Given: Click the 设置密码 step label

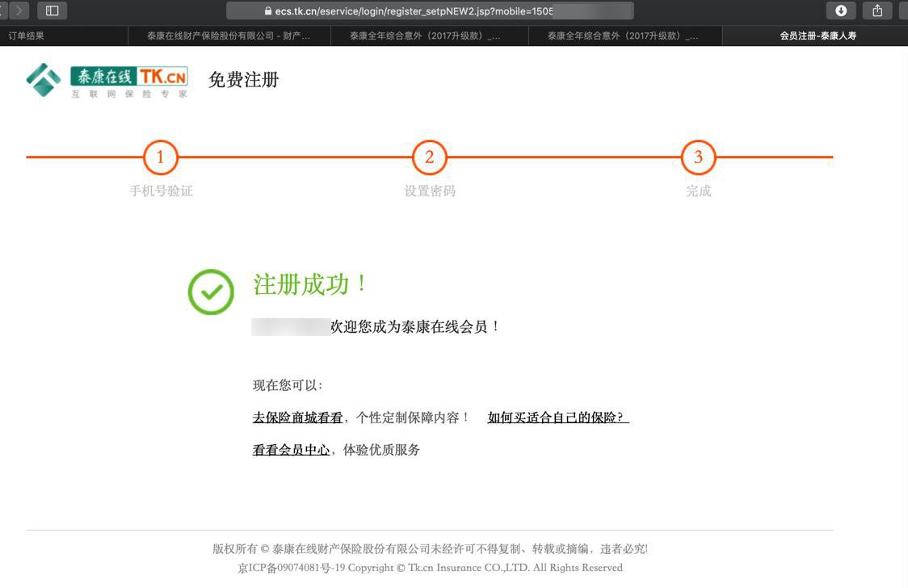Looking at the screenshot, I should point(430,191).
